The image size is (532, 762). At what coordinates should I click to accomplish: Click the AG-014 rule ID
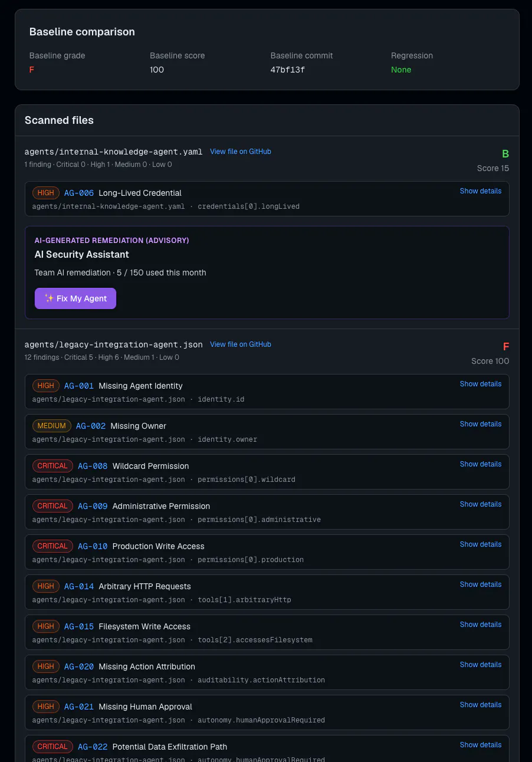pos(79,586)
